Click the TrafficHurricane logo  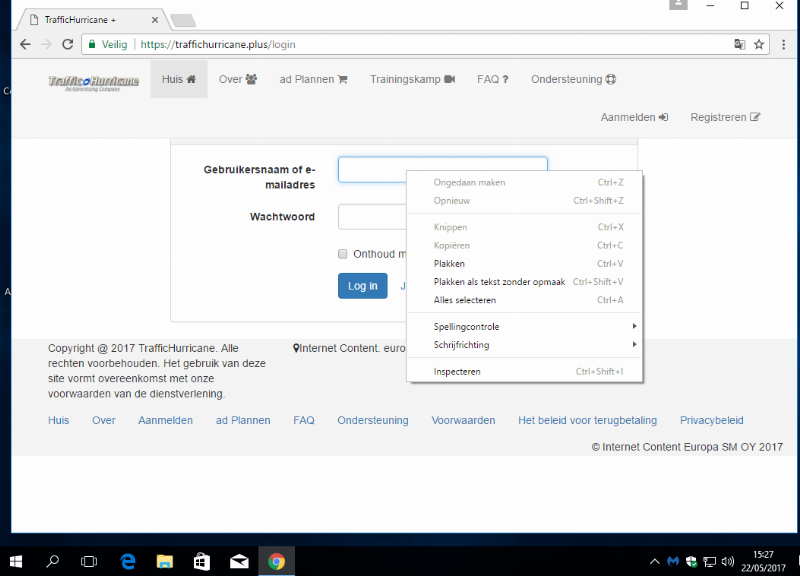95,81
